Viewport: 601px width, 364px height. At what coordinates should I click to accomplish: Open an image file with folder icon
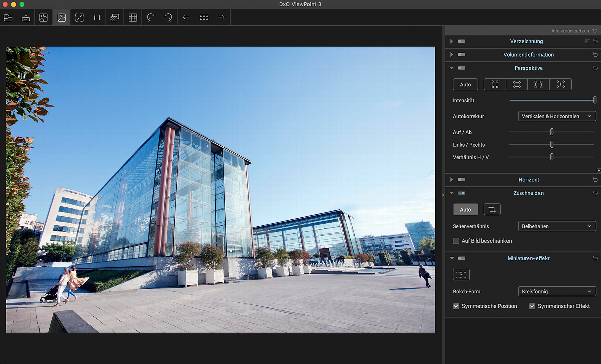(8, 17)
